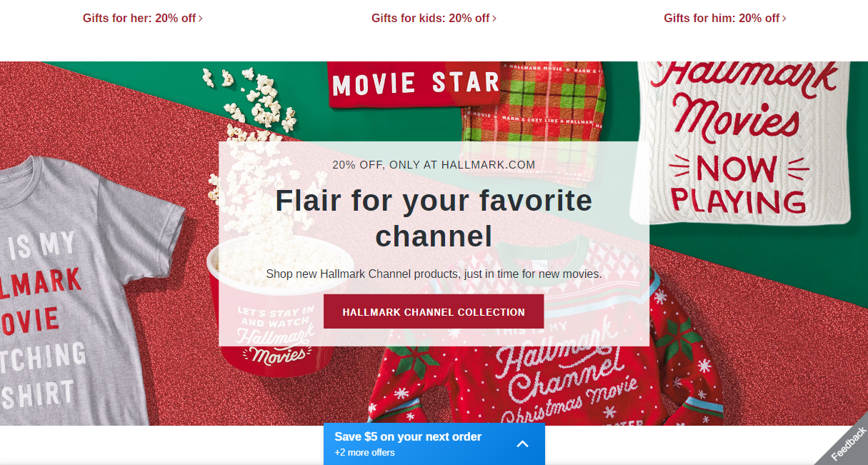Click the Save $5 on your next order text
868x465 pixels.
pos(408,436)
